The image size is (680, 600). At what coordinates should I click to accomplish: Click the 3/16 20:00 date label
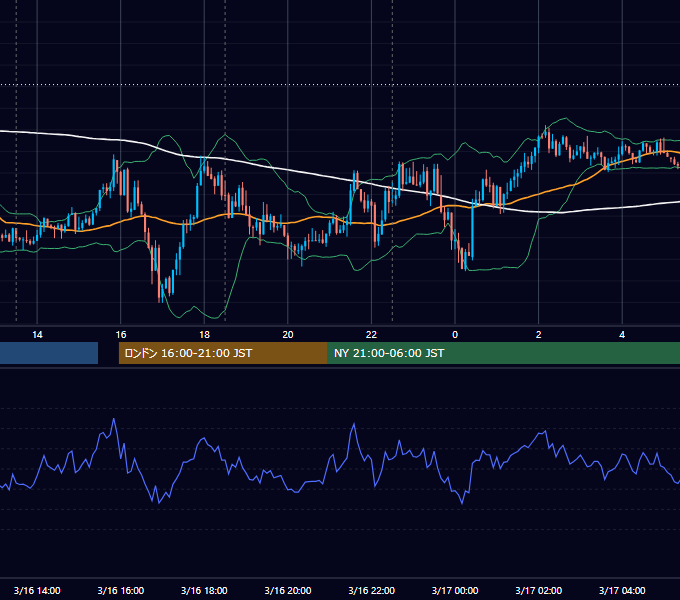(x=288, y=590)
